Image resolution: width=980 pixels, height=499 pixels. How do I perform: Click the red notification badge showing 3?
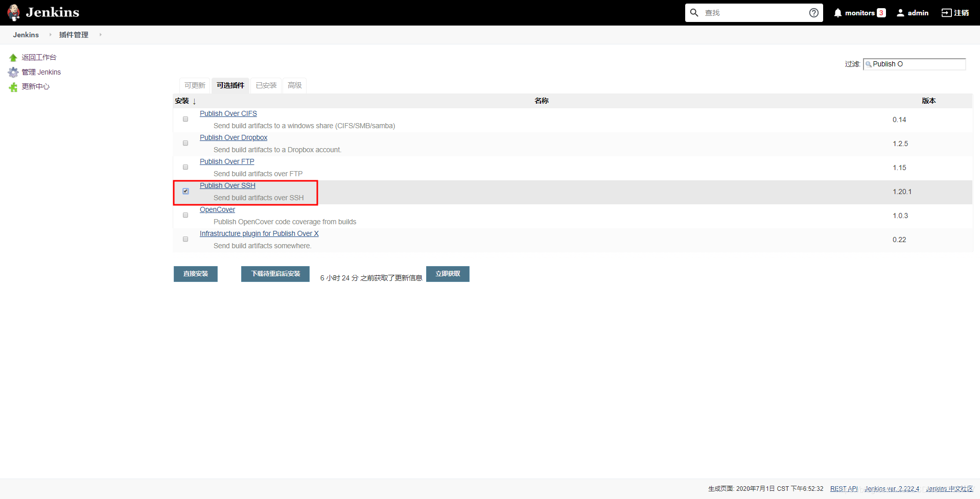click(x=881, y=13)
